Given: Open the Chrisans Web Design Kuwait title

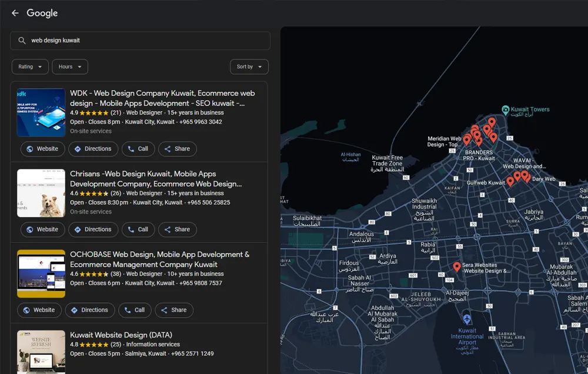Looking at the screenshot, I should pyautogui.click(x=156, y=179).
